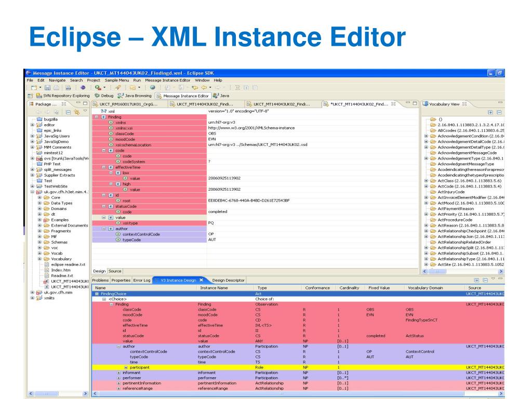Click the Conformance column header
This screenshot has width=532, height=399.
317,288
